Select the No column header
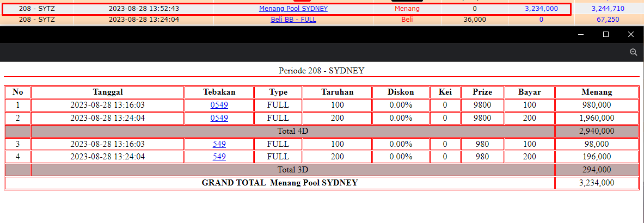The width and height of the screenshot is (644, 223). point(17,92)
